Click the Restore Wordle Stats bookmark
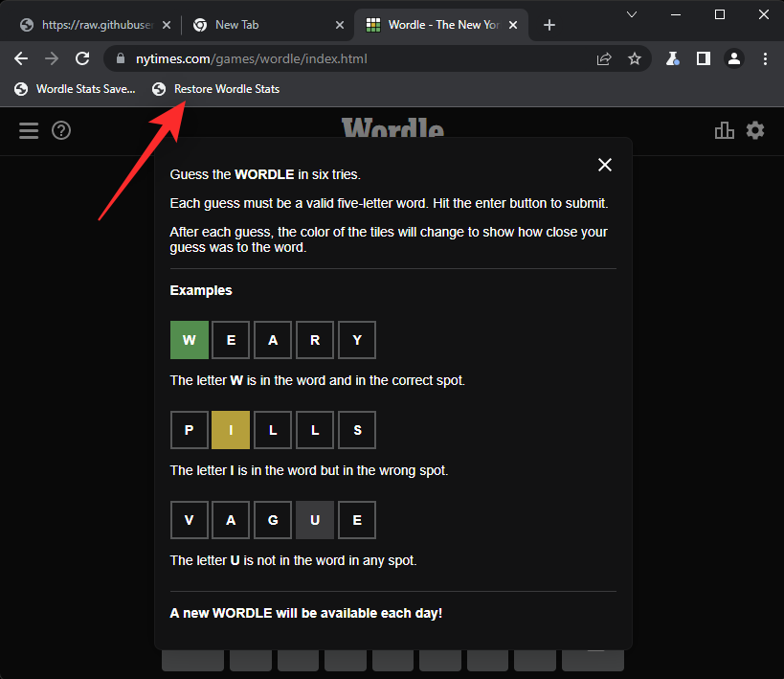Image resolution: width=784 pixels, height=679 pixels. click(216, 89)
